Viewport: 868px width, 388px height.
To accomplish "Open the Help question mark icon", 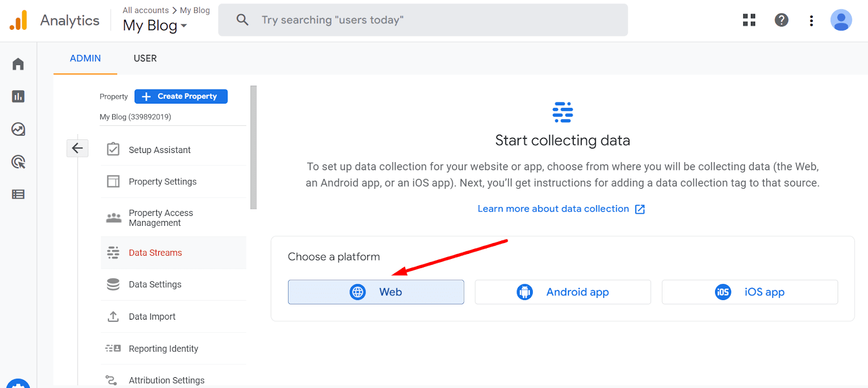I will pyautogui.click(x=781, y=20).
